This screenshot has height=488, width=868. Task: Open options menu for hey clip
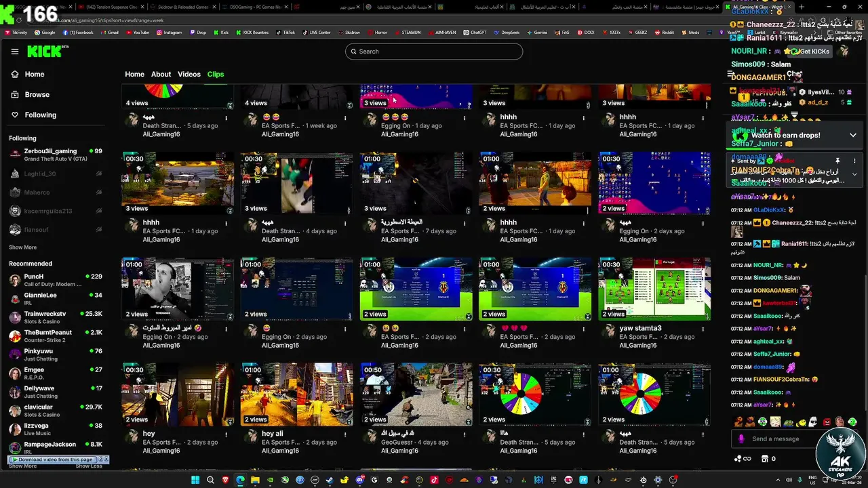tap(226, 434)
